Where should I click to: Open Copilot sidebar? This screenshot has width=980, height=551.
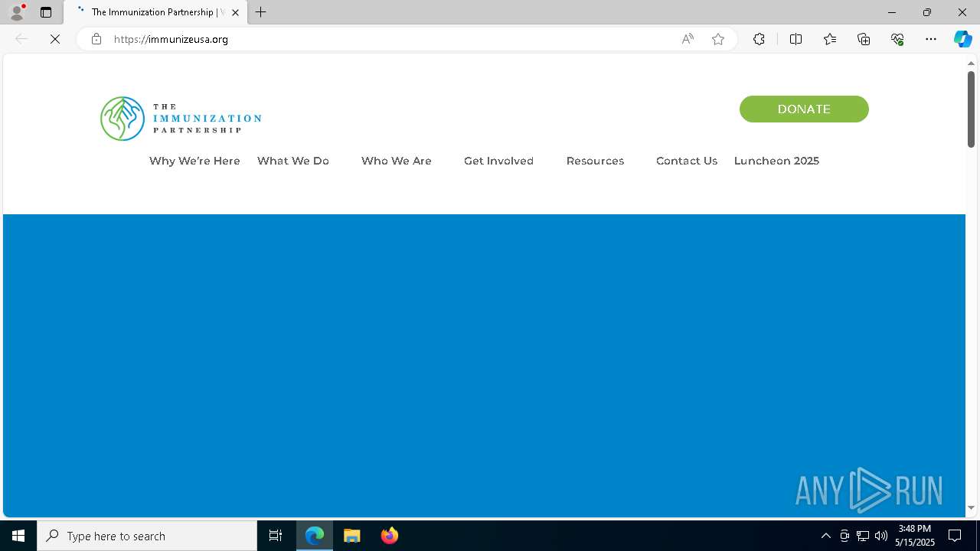963,39
